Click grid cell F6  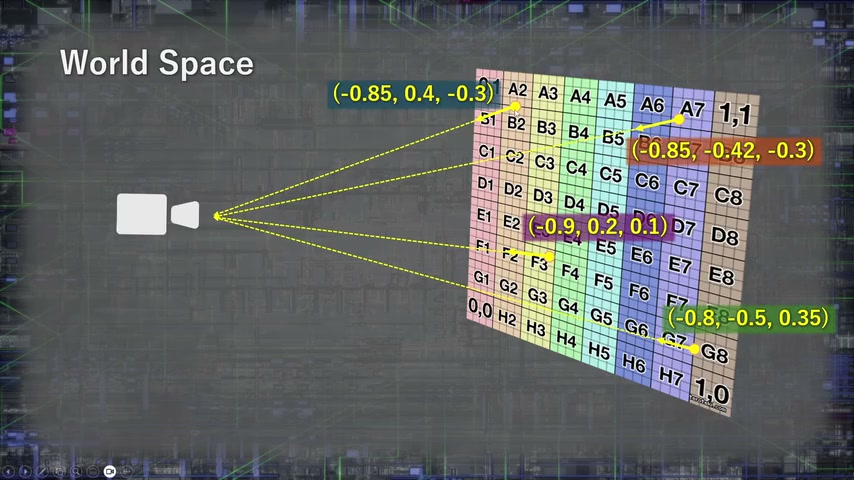[639, 292]
